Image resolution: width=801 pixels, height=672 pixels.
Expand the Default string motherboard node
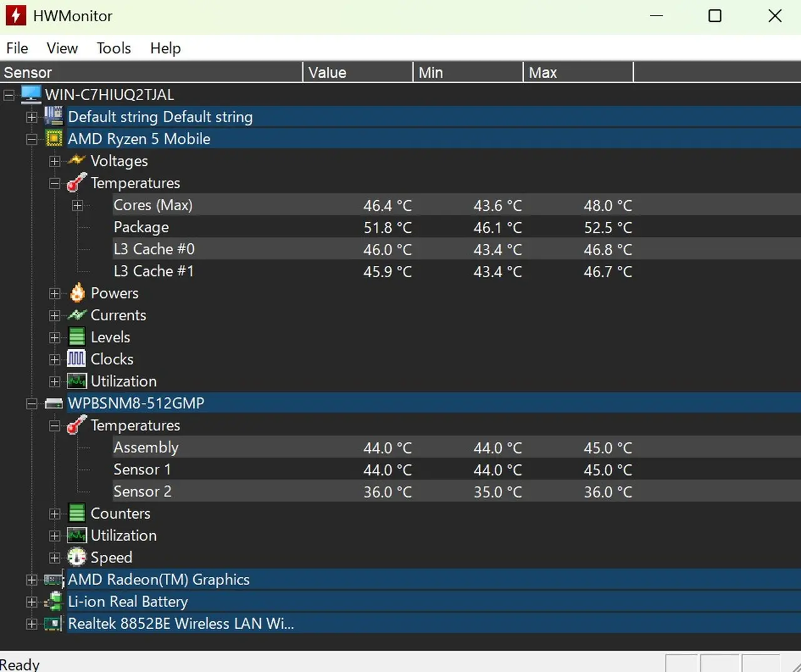pos(32,117)
